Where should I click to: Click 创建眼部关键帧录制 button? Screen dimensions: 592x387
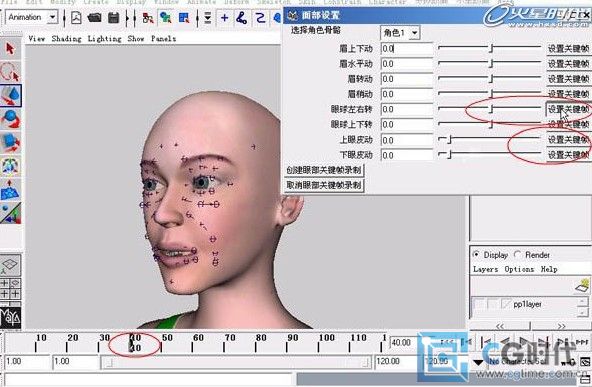point(324,170)
